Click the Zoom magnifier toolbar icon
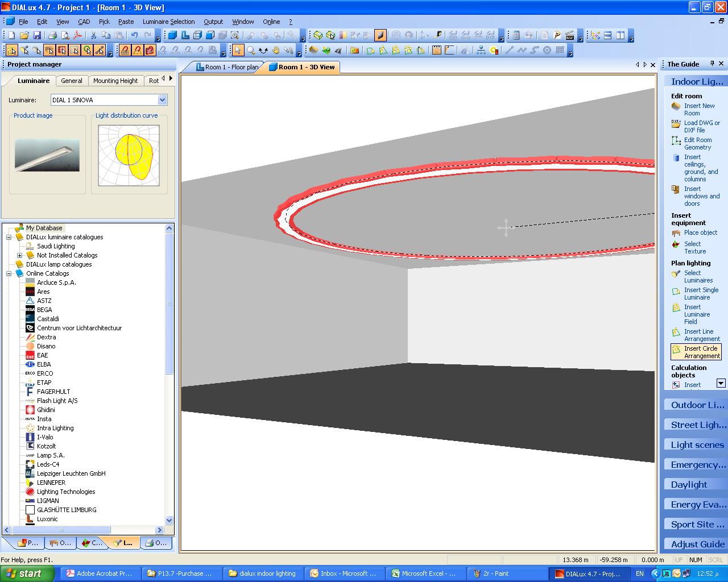 (251, 50)
